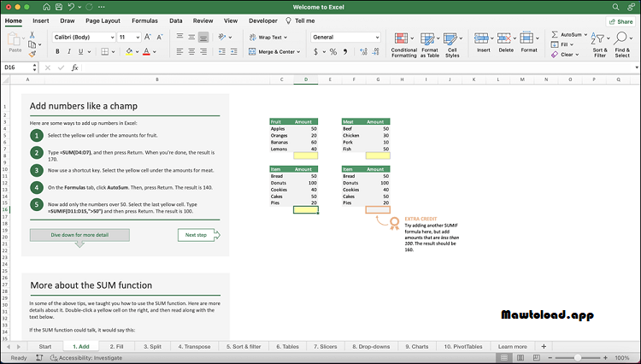The width and height of the screenshot is (641, 364).
Task: Click the yellow Fill Color bucket
Action: tap(129, 51)
